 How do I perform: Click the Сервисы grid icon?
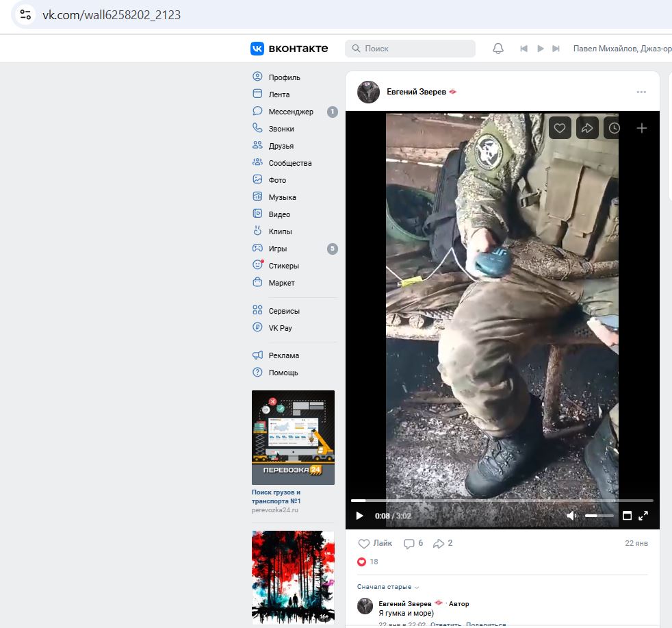(x=257, y=310)
